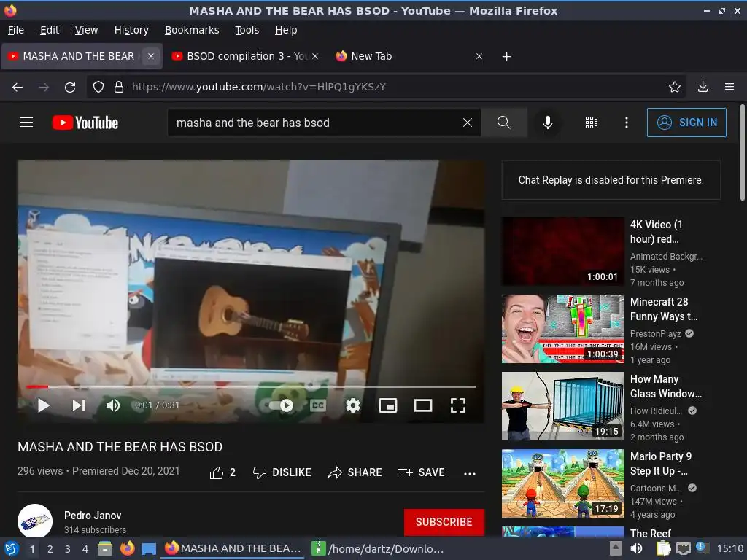This screenshot has width=747, height=560.
Task: Open the Firefox application menu
Action: 729,87
